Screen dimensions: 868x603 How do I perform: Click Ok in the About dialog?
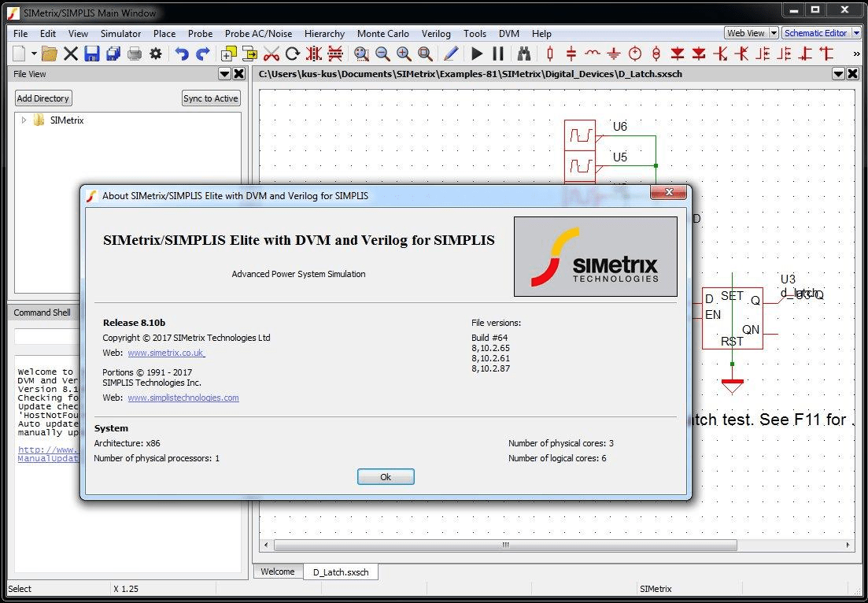pyautogui.click(x=386, y=477)
